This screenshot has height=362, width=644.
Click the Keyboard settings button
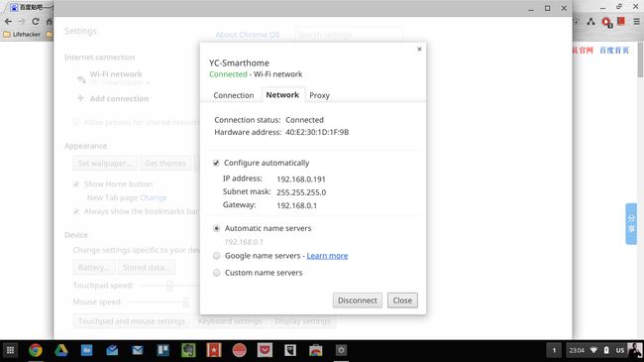point(230,321)
